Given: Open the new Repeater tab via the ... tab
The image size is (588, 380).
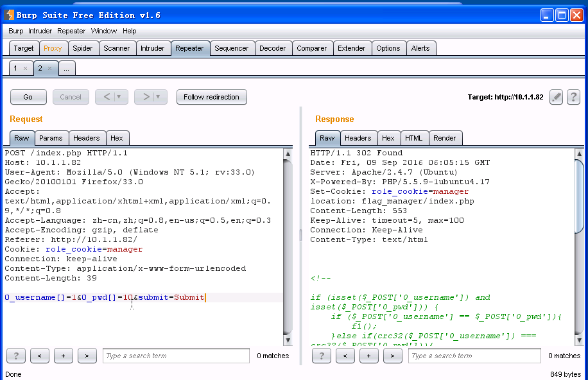Looking at the screenshot, I should [x=67, y=68].
